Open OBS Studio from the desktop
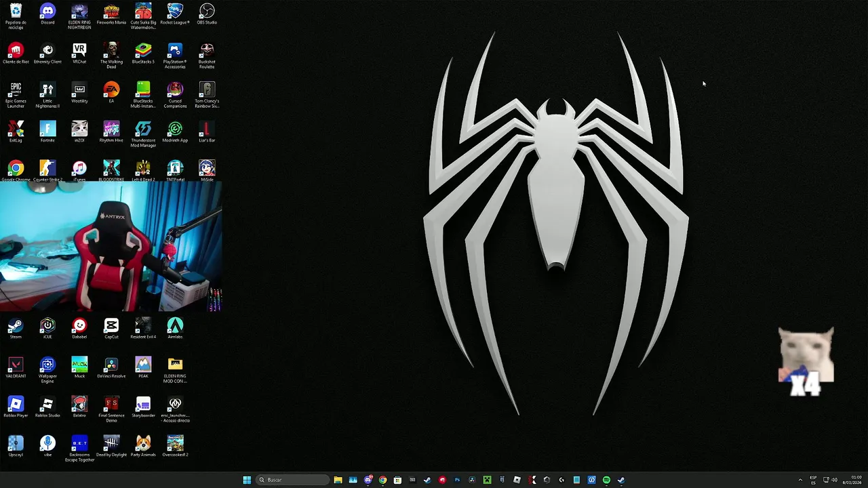The width and height of the screenshot is (868, 488). [x=207, y=14]
